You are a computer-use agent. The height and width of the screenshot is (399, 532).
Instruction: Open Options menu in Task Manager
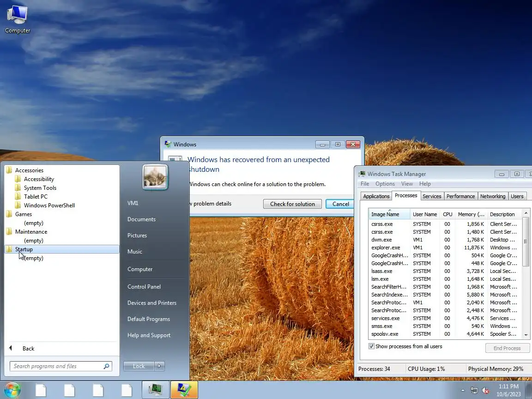[385, 183]
